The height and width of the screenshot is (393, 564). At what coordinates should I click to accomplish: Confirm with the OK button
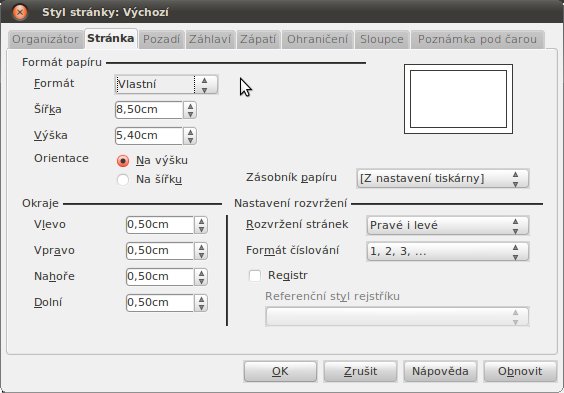(280, 371)
